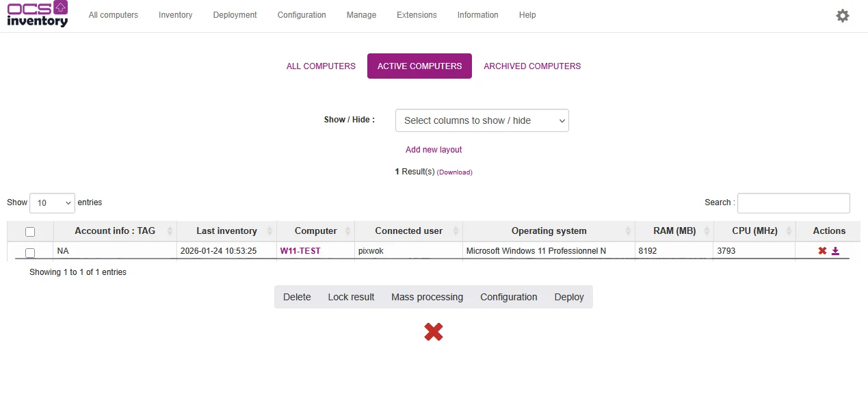This screenshot has height=394, width=868.
Task: Click the Mass processing button
Action: click(x=427, y=297)
